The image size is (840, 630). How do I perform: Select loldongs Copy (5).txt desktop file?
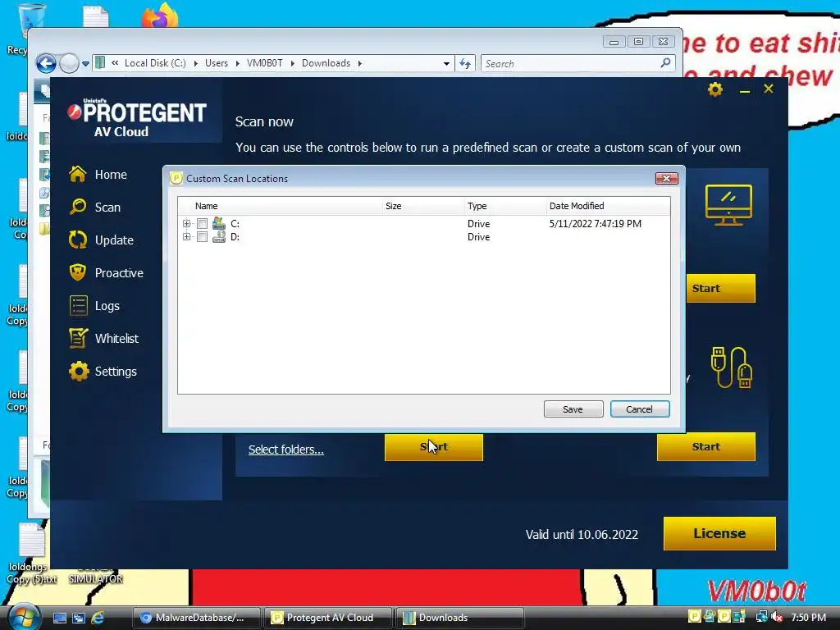[x=32, y=555]
